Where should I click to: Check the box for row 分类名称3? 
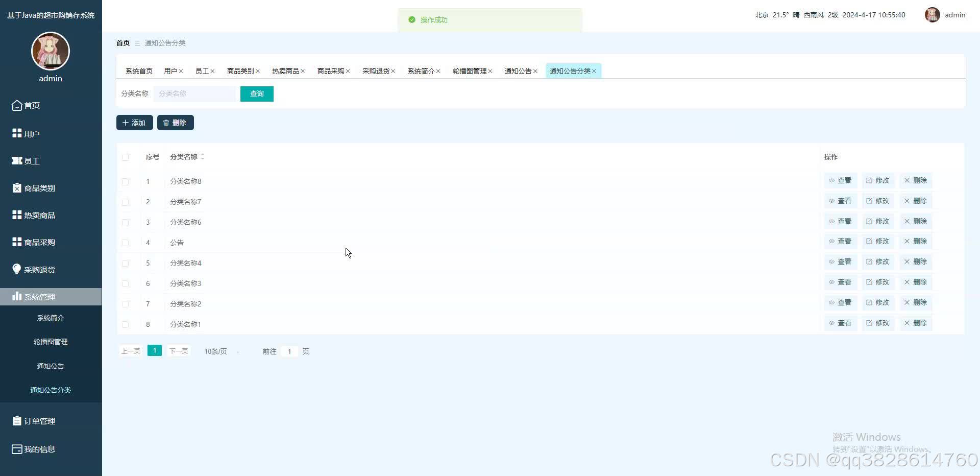pyautogui.click(x=125, y=284)
